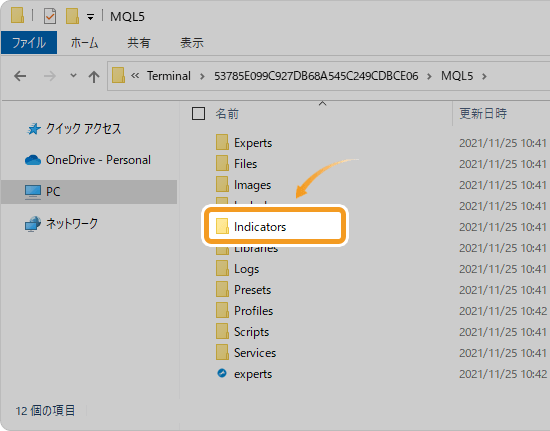Expand hidden path double-chevron in address bar
The image size is (550, 431).
[135, 75]
